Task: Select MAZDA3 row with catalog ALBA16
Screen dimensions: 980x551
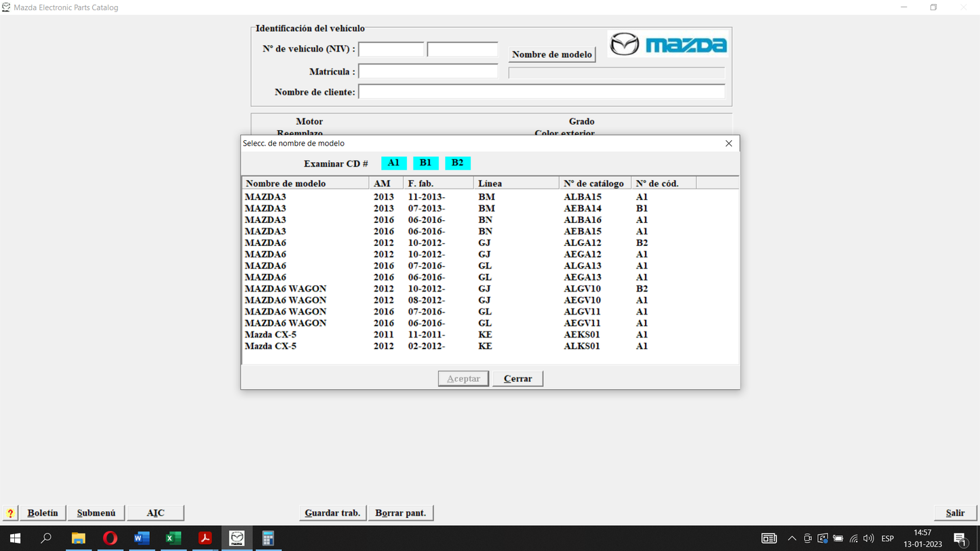Action: point(490,220)
